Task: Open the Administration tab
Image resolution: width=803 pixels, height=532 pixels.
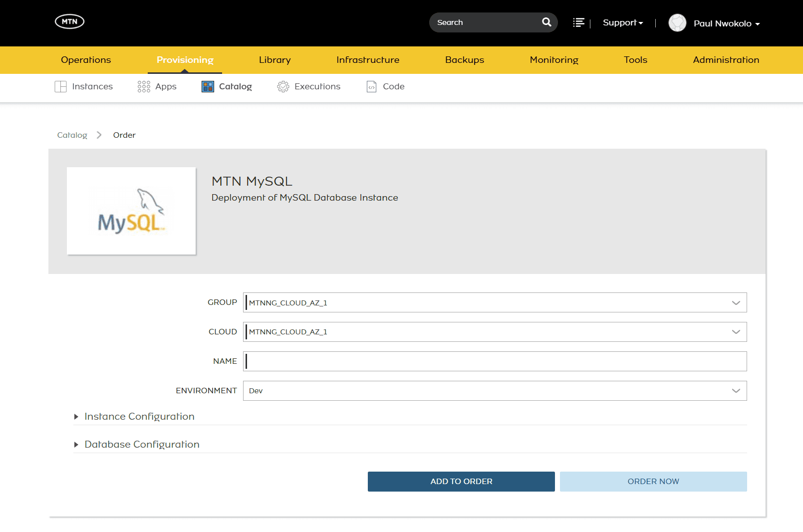Action: click(726, 60)
